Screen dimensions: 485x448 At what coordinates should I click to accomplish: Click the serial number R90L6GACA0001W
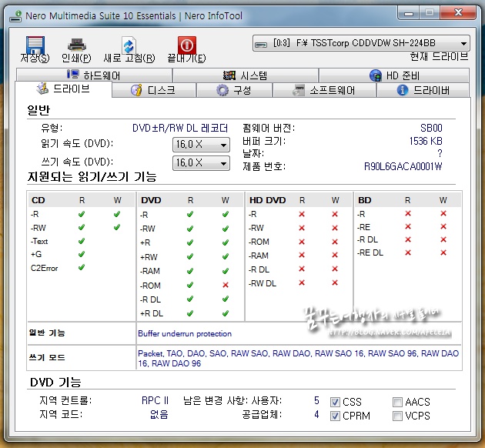[403, 166]
